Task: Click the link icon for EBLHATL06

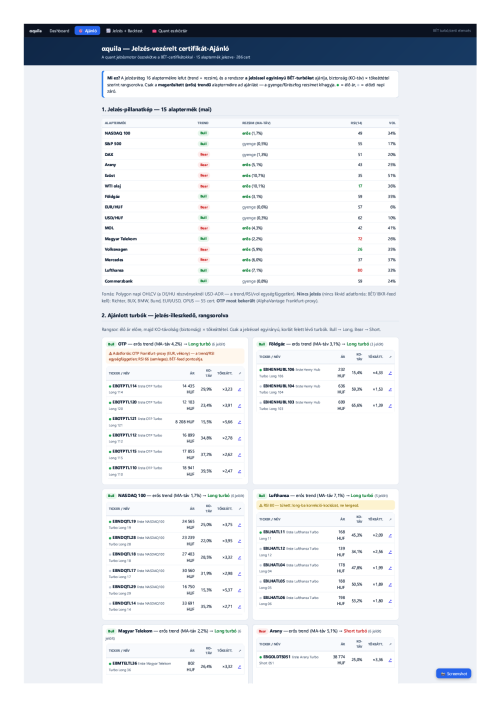Action: 390,601
